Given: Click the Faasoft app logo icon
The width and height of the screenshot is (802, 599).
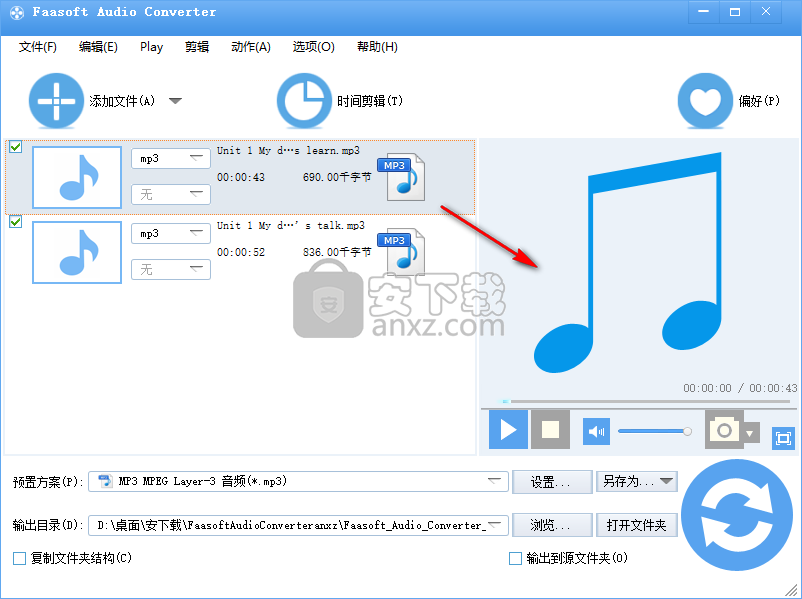Looking at the screenshot, I should click(x=17, y=12).
